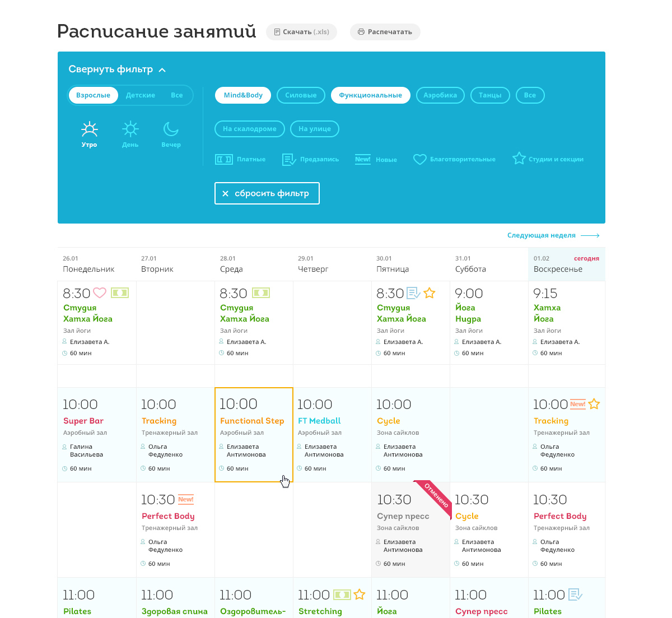Toggle the Mind&Body category filter
Screen dimensions: 672x618
[243, 95]
